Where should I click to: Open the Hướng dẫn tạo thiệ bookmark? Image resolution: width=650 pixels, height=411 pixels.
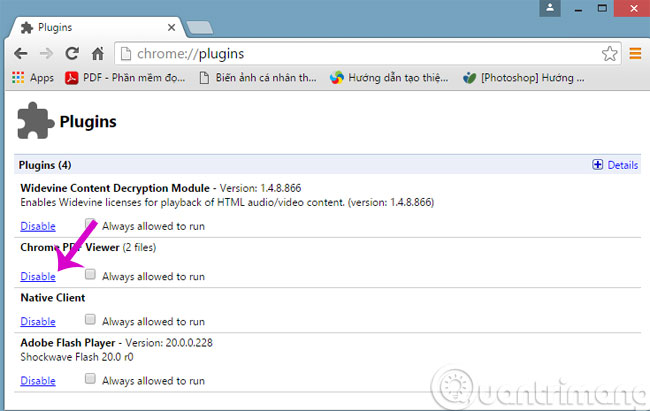389,78
